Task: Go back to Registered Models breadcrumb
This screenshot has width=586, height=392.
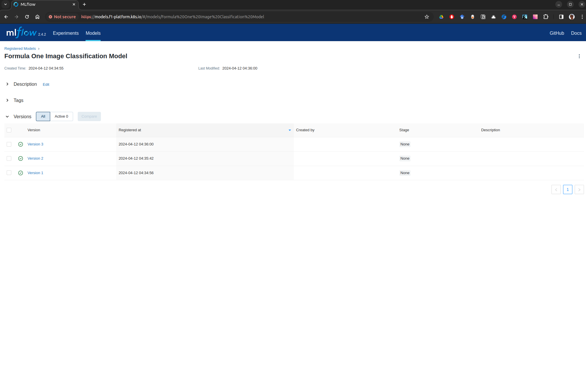Action: 20,49
